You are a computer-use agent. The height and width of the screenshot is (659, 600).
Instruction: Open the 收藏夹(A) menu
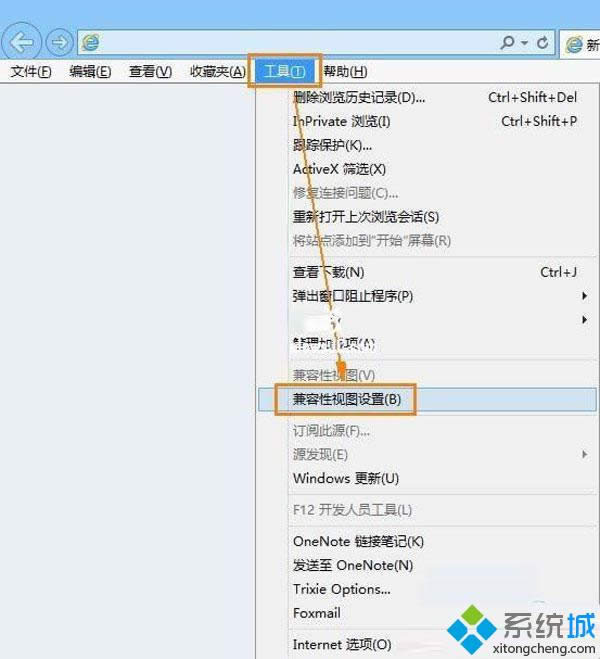(x=218, y=71)
